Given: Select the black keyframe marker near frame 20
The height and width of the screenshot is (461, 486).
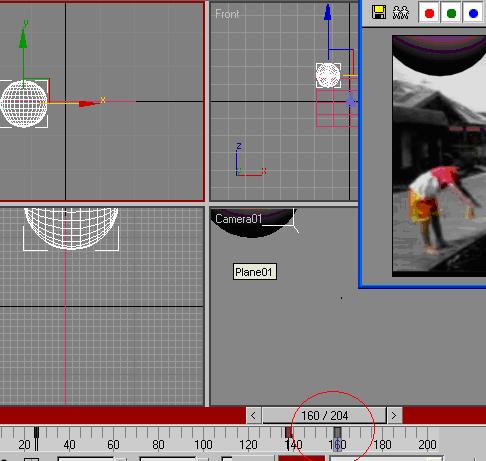Looking at the screenshot, I should 36,433.
